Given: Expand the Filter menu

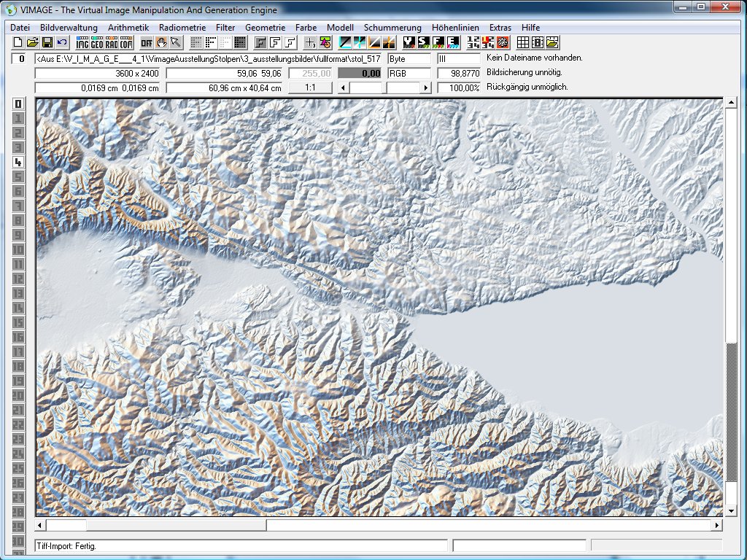Looking at the screenshot, I should click(x=225, y=28).
